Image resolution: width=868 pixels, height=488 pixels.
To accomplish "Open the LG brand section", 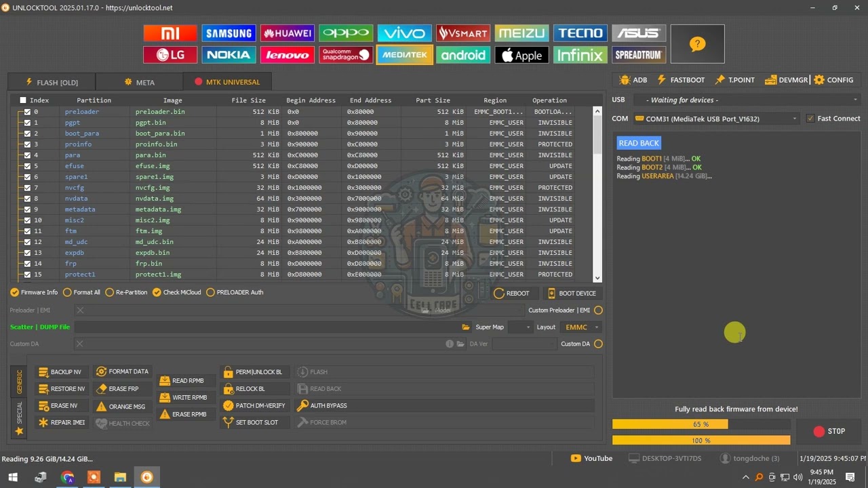I will (170, 55).
